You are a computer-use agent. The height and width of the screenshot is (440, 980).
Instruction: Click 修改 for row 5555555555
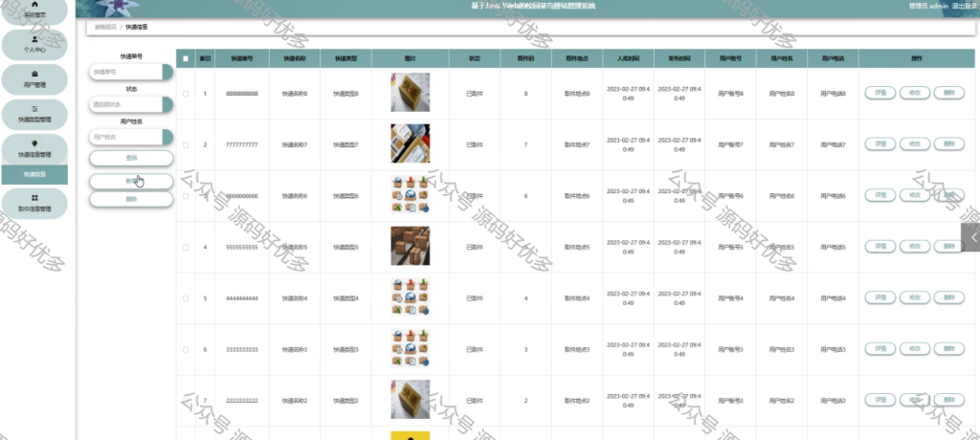point(914,247)
